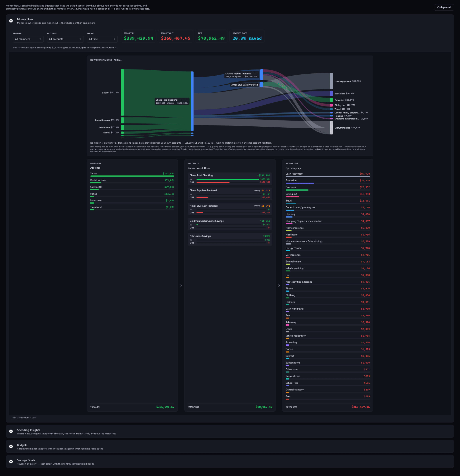Click the Total In $336,991.52 value
460x476 pixels.
click(165, 407)
